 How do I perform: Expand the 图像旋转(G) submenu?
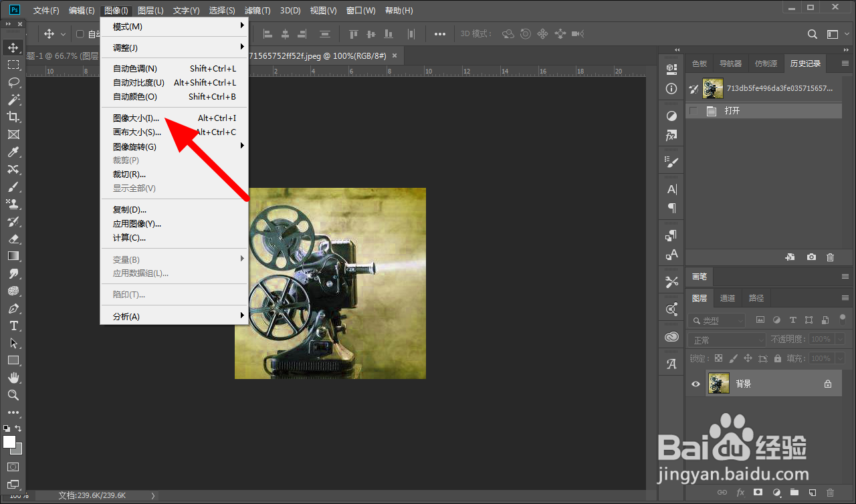(174, 146)
